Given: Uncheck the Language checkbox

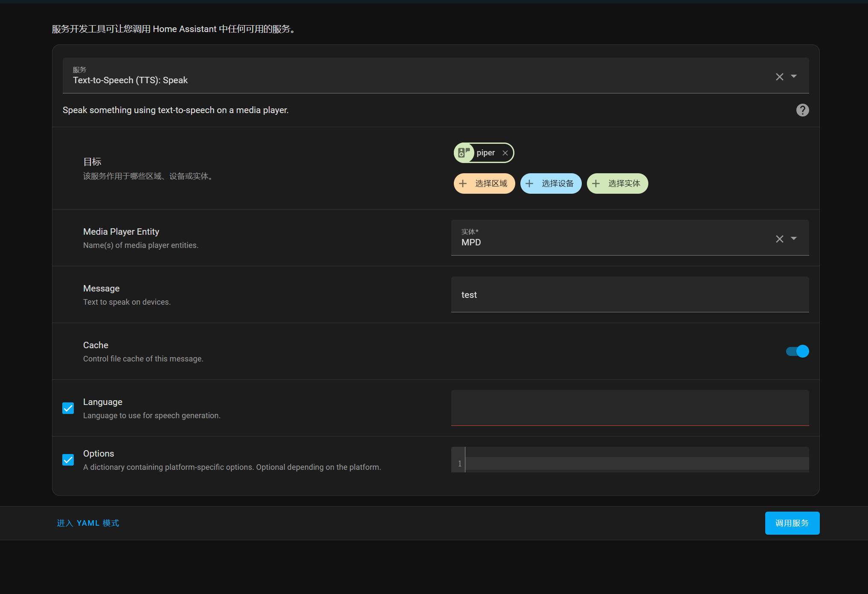Looking at the screenshot, I should (68, 408).
